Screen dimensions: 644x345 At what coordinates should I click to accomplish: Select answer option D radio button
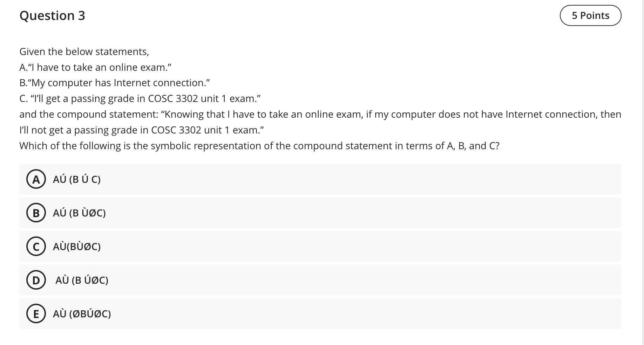[x=36, y=280]
